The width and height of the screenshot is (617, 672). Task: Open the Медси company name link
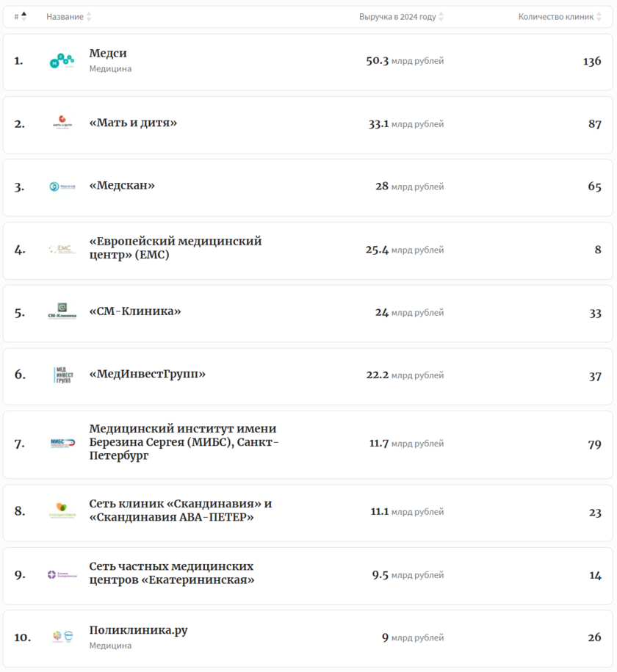click(108, 54)
